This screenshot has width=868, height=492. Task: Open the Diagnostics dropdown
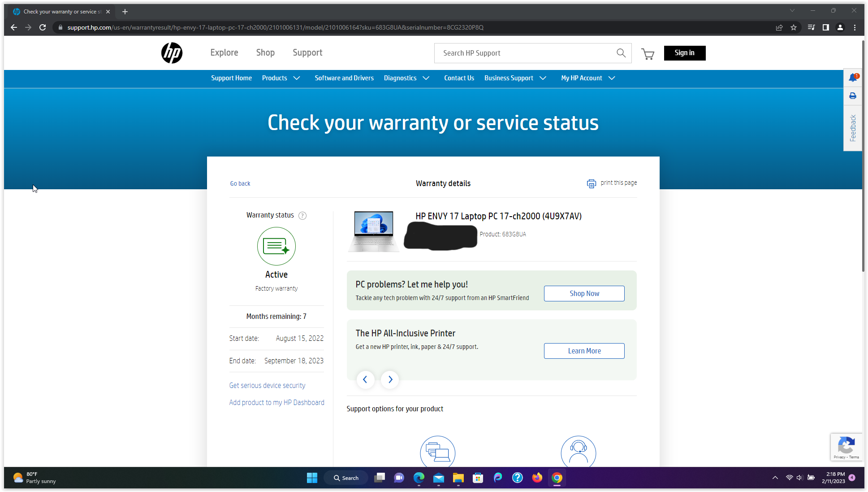(406, 78)
